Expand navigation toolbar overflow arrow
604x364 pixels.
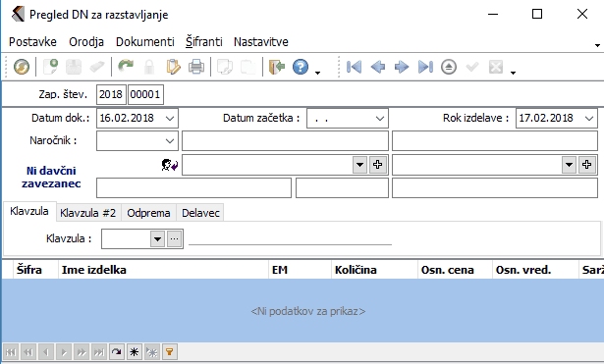tap(513, 73)
